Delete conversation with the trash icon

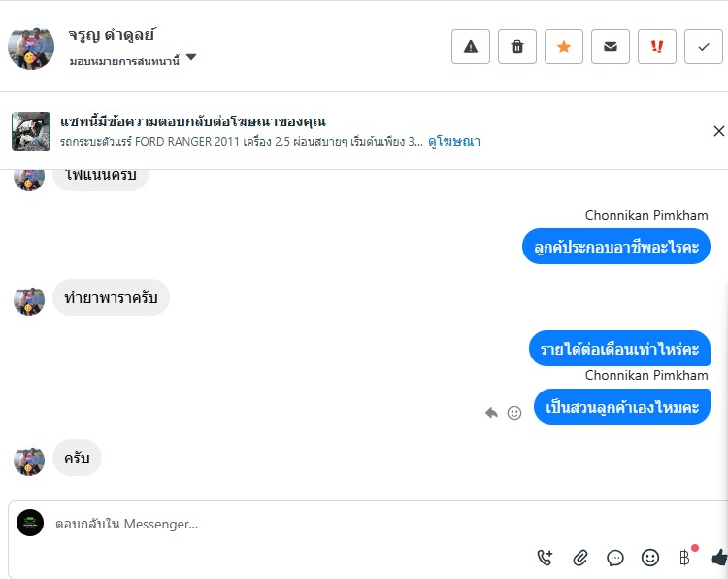coord(517,47)
